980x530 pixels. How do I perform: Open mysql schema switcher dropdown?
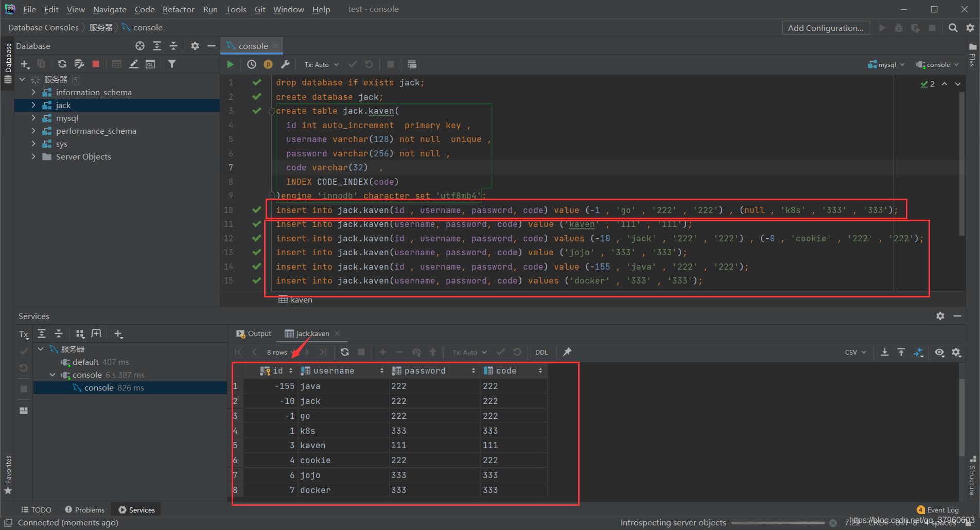click(886, 64)
